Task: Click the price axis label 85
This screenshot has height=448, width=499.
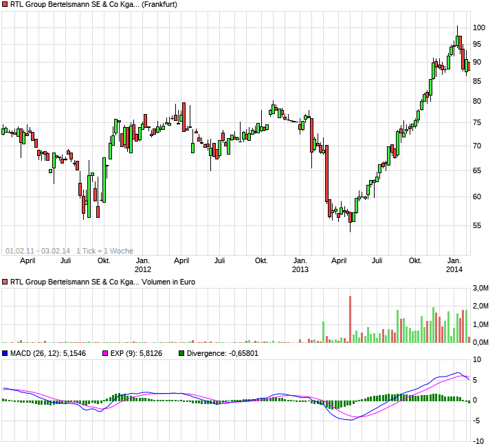Action: pyautogui.click(x=477, y=81)
